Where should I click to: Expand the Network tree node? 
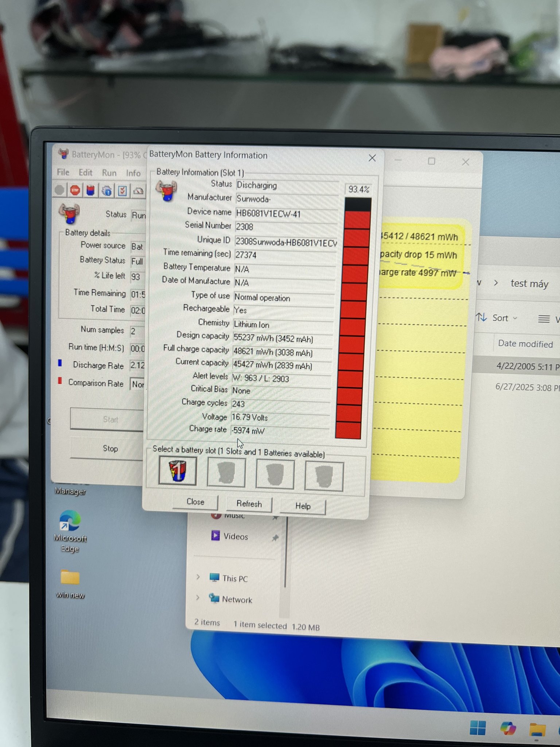pyautogui.click(x=198, y=597)
